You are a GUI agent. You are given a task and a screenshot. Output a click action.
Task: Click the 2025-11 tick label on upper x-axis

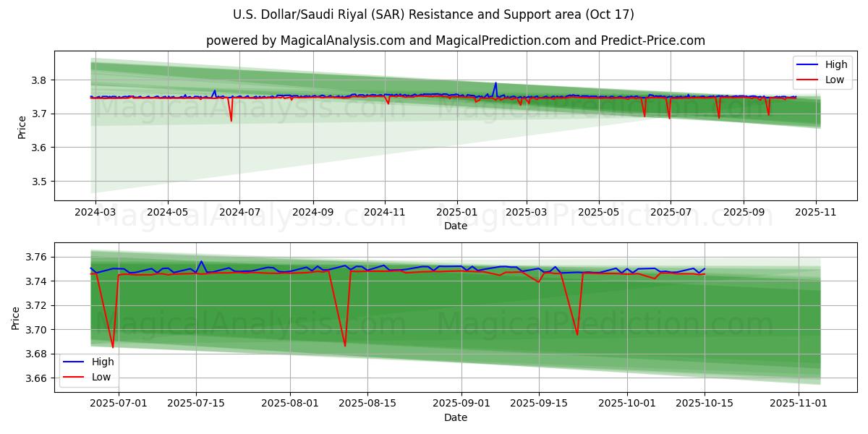pyautogui.click(x=816, y=213)
